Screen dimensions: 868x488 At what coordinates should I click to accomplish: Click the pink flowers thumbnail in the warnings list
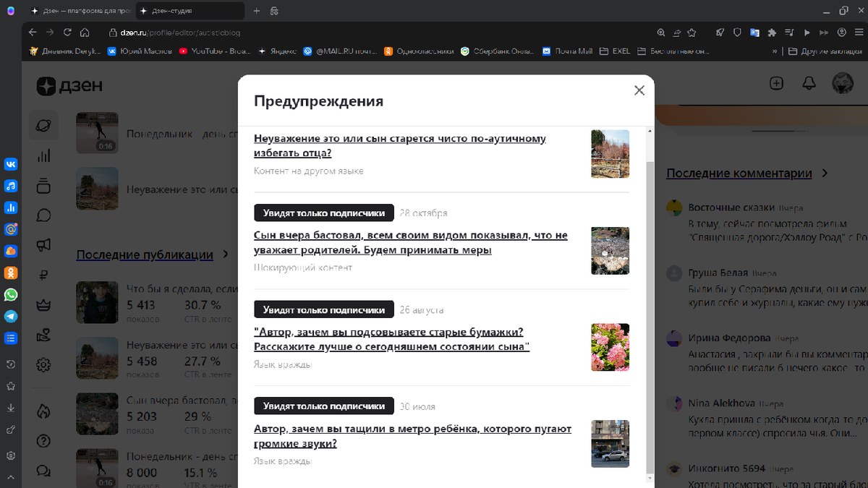(x=610, y=347)
